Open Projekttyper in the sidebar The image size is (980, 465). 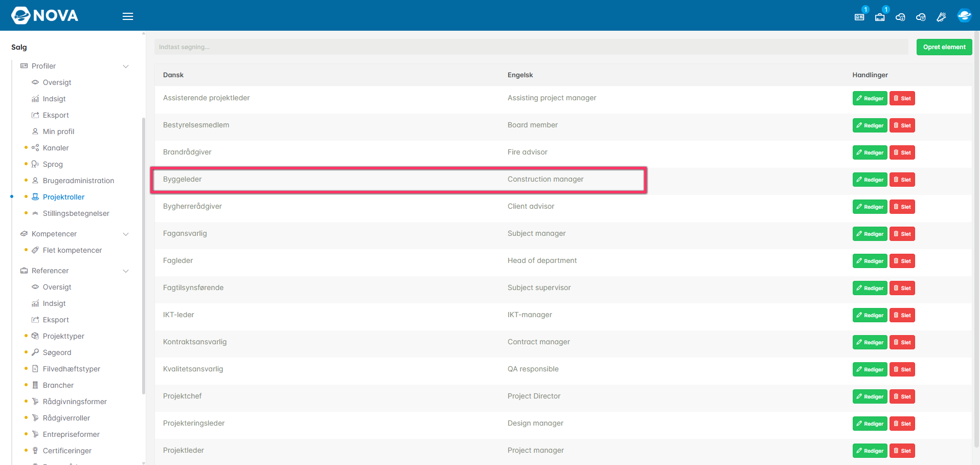[63, 336]
